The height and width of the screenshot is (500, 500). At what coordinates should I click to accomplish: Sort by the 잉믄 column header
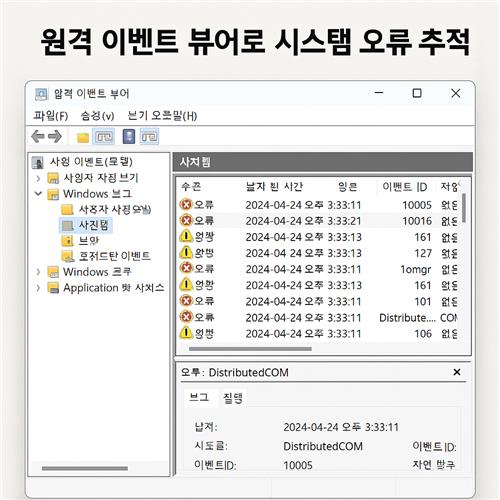coord(348,186)
